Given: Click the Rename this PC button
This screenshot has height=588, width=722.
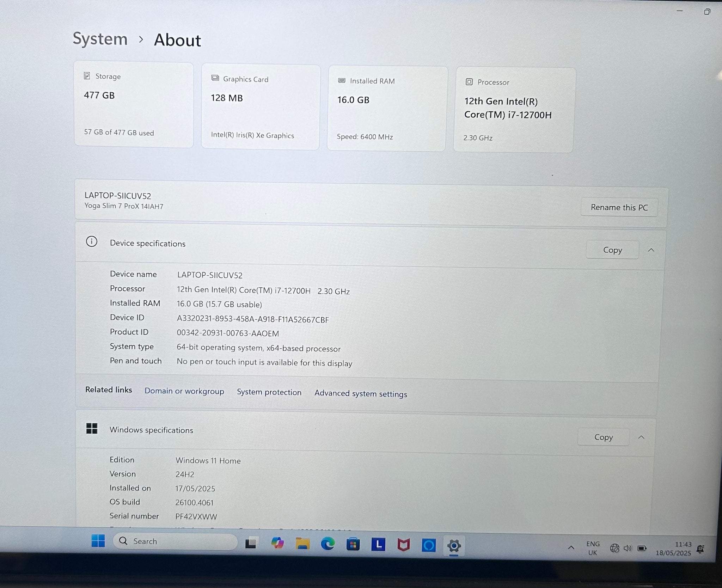Looking at the screenshot, I should [619, 207].
